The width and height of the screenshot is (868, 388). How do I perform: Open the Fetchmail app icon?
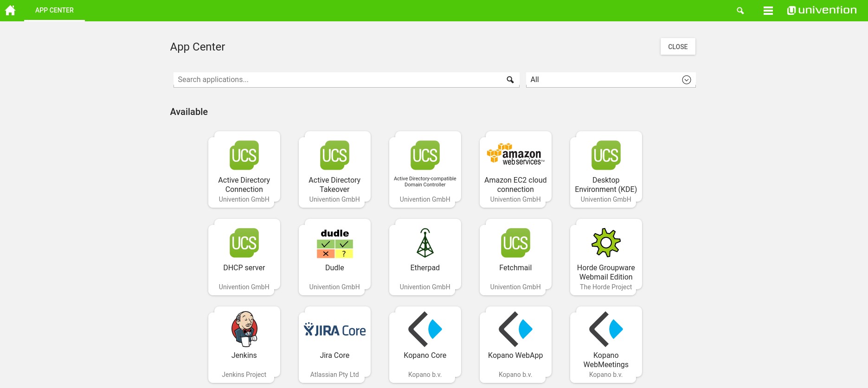515,243
